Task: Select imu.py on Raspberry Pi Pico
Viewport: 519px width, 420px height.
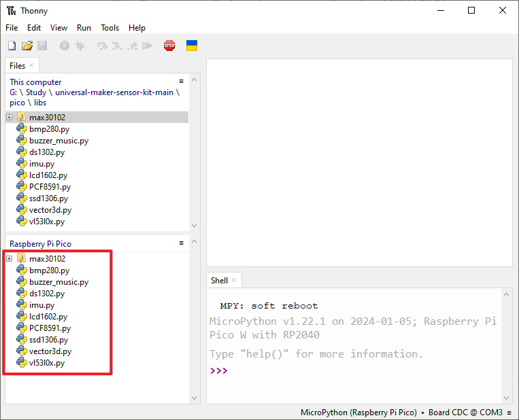Action: click(x=41, y=305)
